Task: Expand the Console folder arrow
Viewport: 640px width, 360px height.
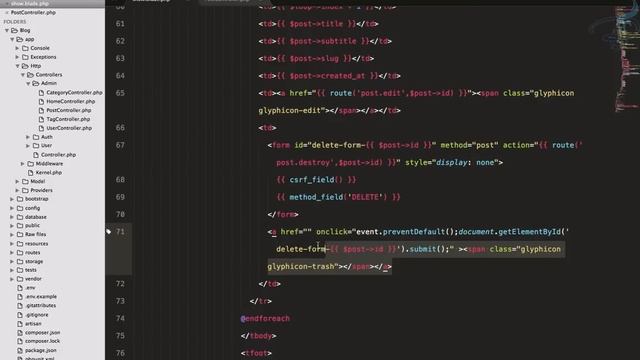Action: [17, 48]
